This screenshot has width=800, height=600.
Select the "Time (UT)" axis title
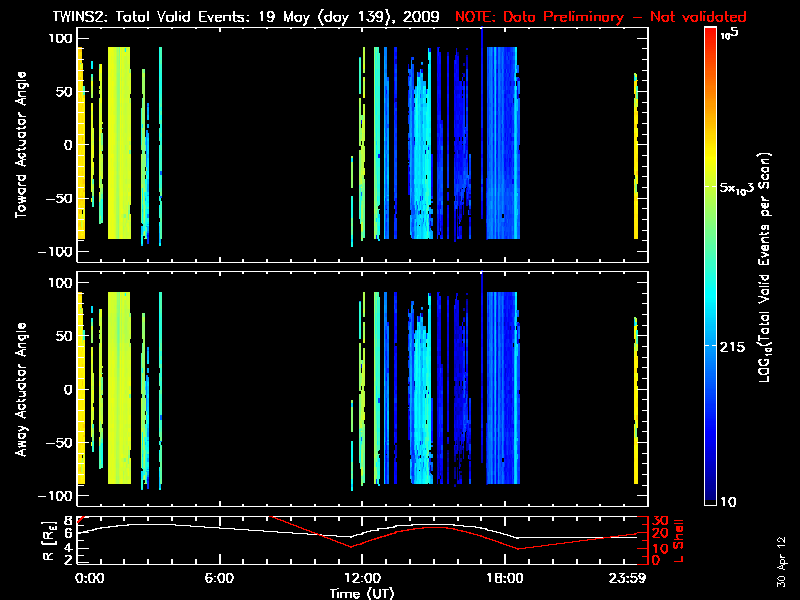pyautogui.click(x=362, y=592)
